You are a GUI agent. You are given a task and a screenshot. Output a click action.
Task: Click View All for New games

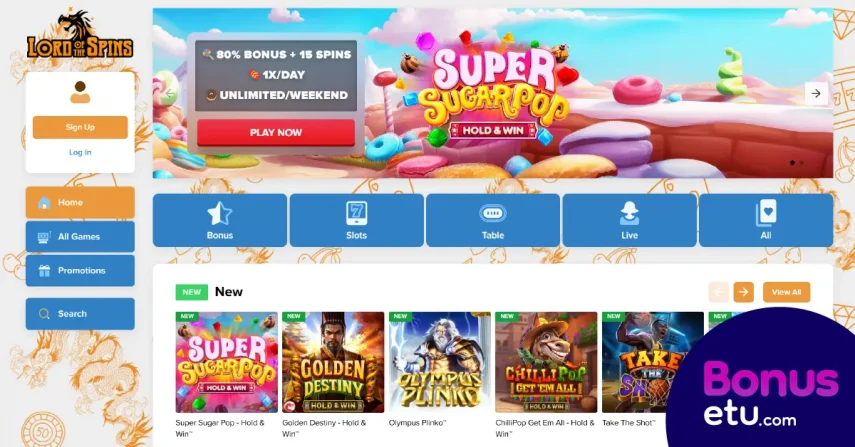click(x=786, y=292)
